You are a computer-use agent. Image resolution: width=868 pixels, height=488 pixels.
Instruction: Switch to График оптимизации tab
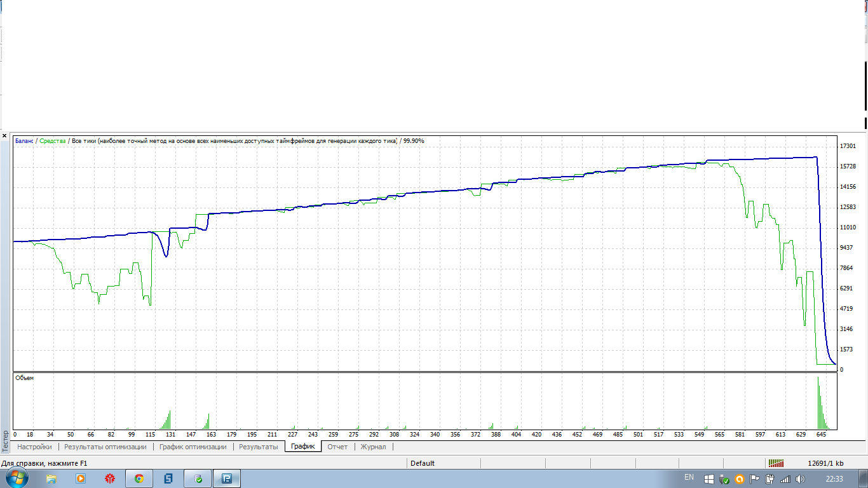(x=193, y=447)
